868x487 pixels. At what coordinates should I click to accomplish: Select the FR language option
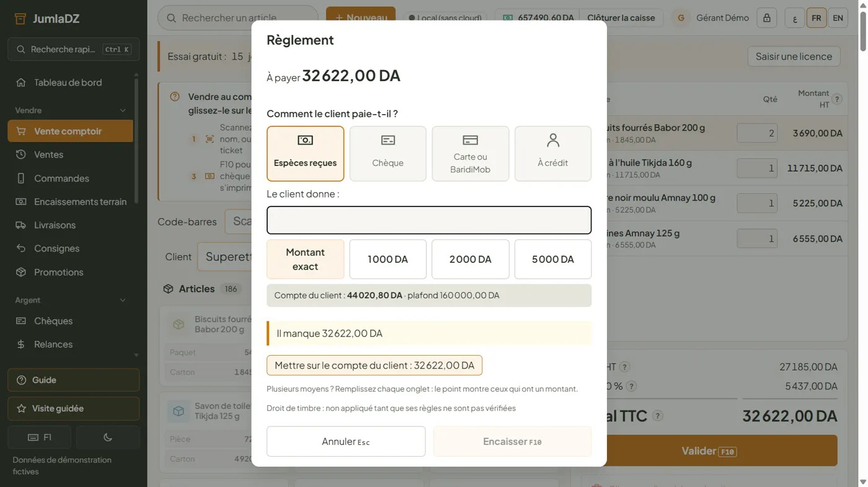click(817, 18)
